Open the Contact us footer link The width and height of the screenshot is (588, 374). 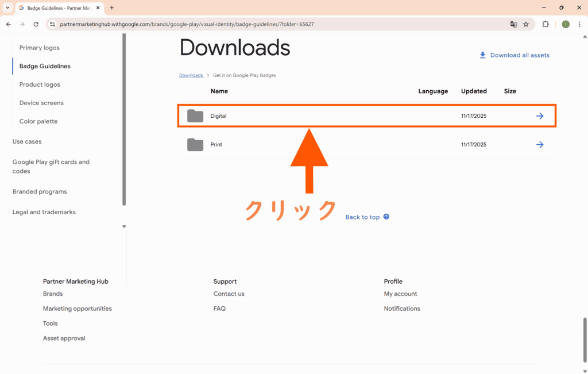229,294
